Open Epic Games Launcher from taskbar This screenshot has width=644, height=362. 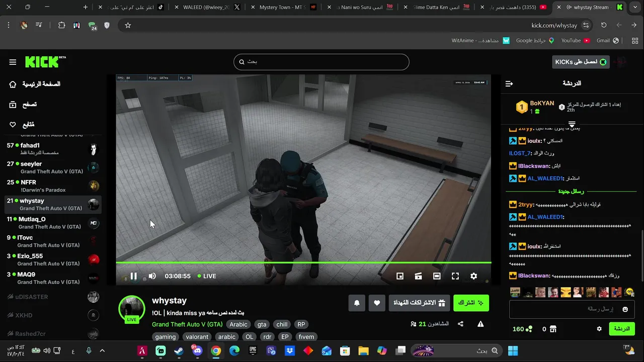(x=253, y=351)
